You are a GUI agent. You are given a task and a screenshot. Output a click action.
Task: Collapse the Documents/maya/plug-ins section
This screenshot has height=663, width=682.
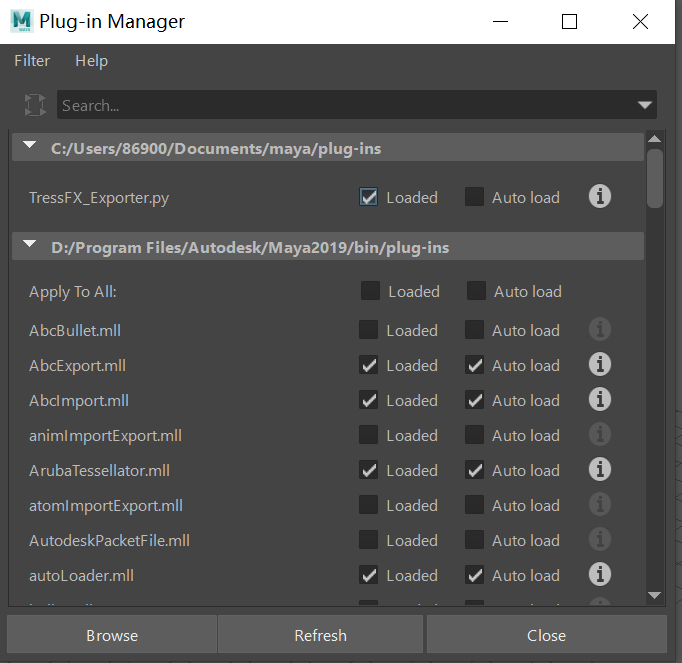(29, 148)
